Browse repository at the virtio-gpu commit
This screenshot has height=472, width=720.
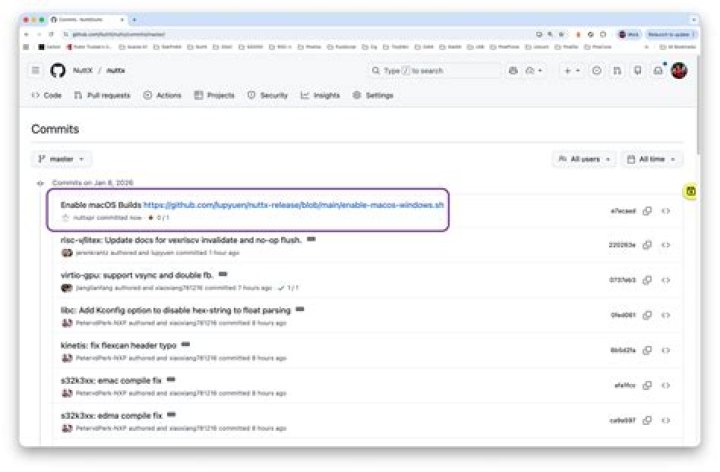coord(665,280)
